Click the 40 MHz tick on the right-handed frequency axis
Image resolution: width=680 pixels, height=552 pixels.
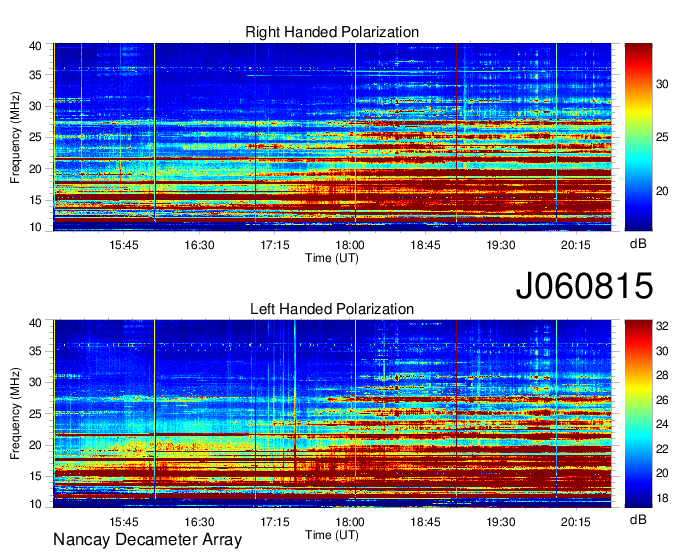(35, 46)
